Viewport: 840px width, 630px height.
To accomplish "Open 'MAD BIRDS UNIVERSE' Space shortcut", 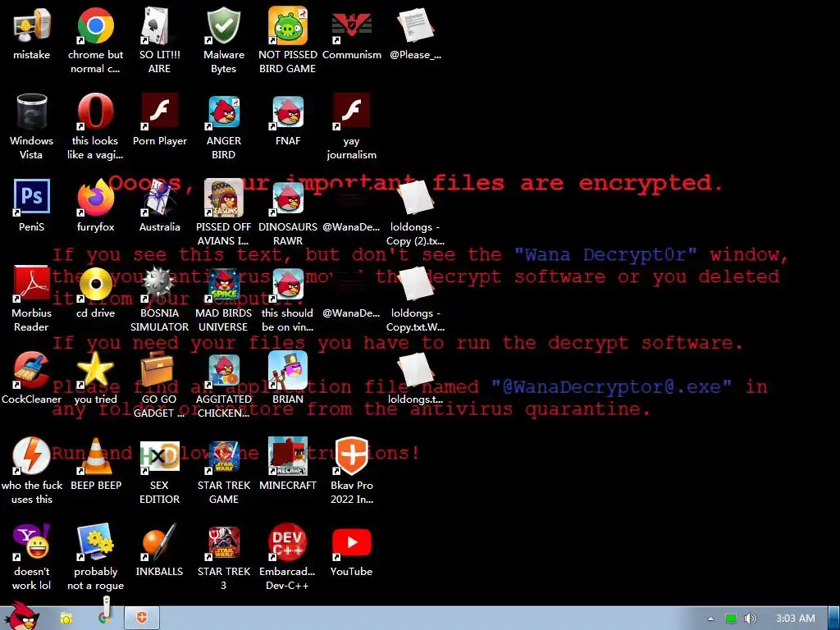I will pyautogui.click(x=223, y=285).
